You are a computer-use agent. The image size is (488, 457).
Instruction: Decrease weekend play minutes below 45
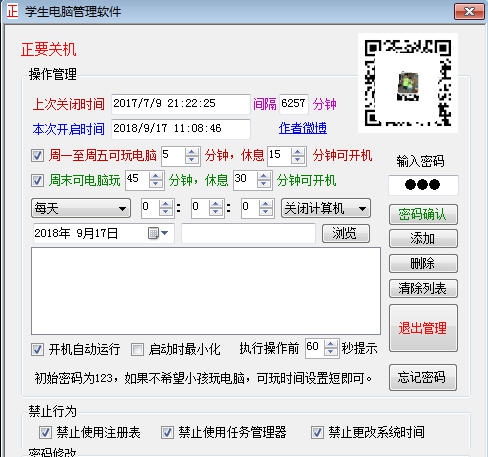(156, 184)
